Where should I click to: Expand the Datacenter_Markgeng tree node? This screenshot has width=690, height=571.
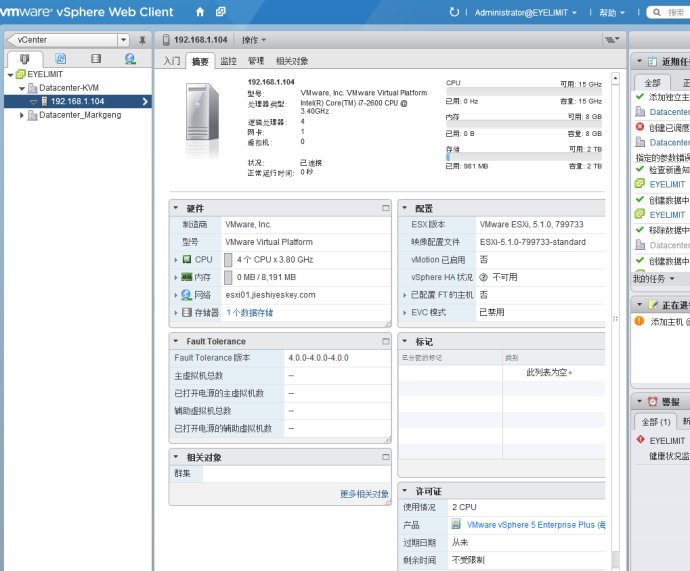pos(22,115)
